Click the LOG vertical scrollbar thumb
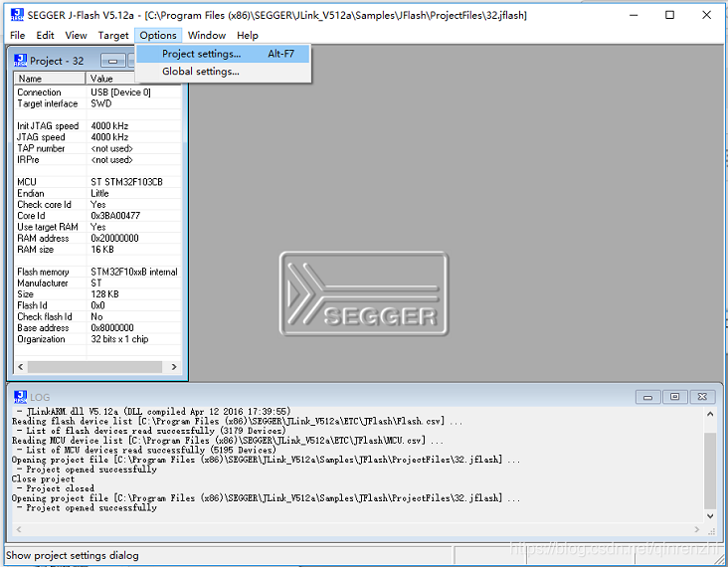This screenshot has width=728, height=567. [710, 471]
